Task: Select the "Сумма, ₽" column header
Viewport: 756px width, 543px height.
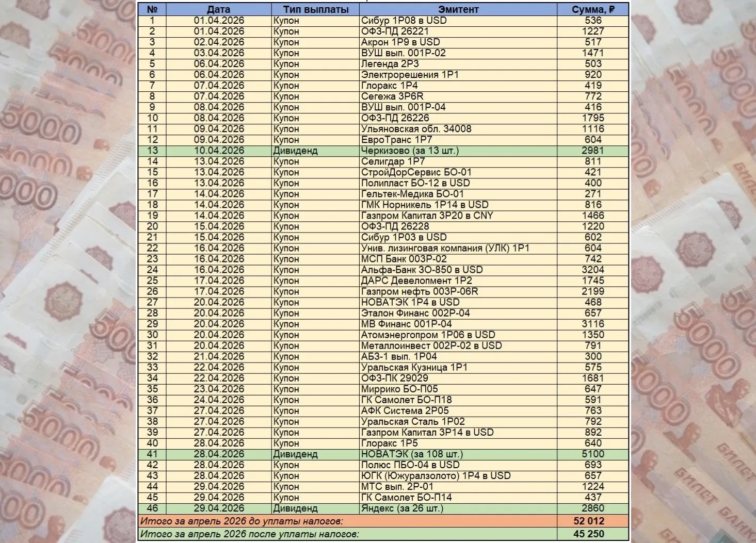Action: [593, 9]
